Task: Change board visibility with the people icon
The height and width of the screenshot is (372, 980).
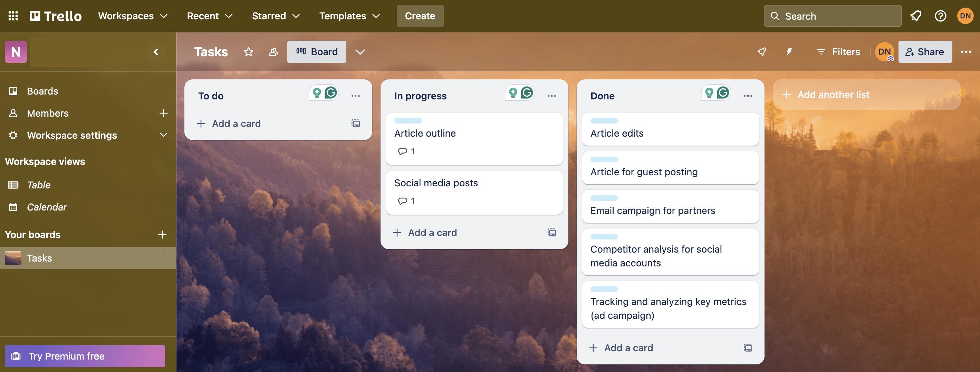Action: click(273, 52)
